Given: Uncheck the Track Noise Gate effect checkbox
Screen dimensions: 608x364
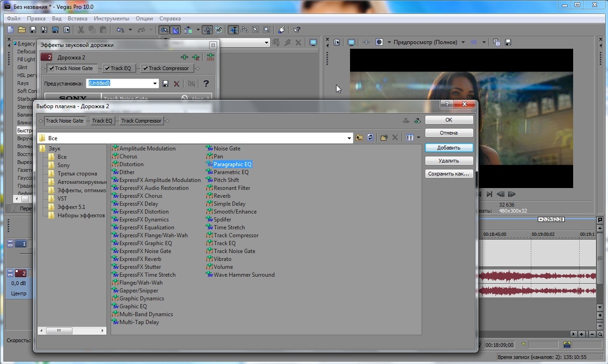Looking at the screenshot, I should tap(52, 68).
